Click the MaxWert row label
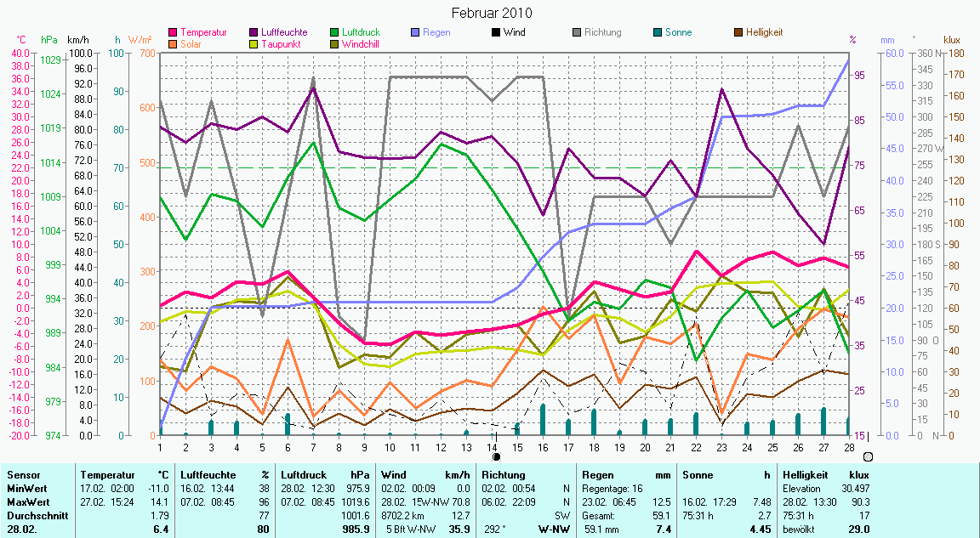The width and height of the screenshot is (980, 538). pyautogui.click(x=27, y=502)
